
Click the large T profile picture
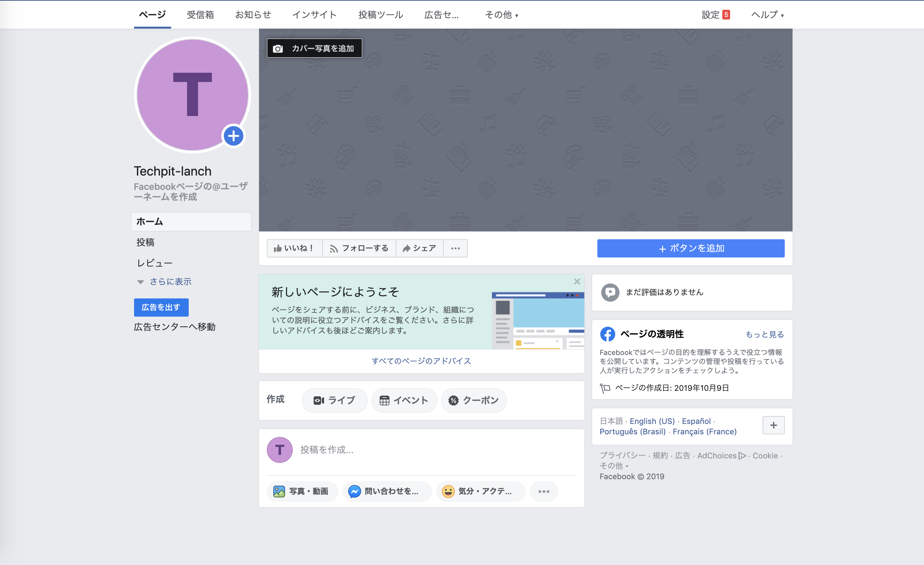(192, 95)
